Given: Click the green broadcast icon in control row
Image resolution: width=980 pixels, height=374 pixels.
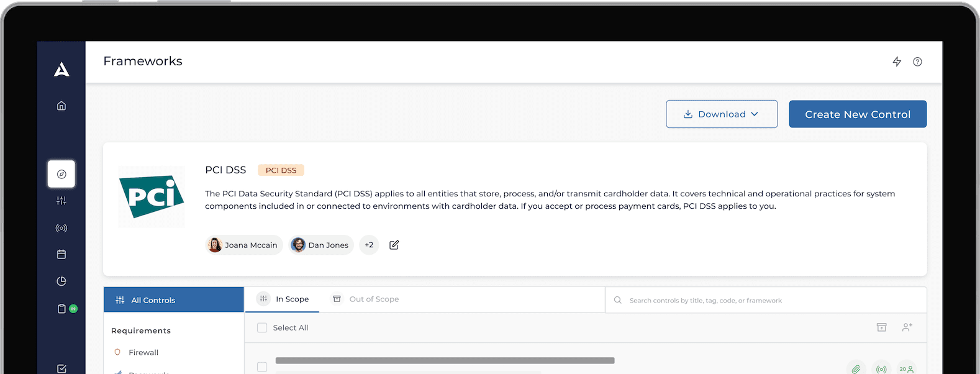Looking at the screenshot, I should [881, 368].
